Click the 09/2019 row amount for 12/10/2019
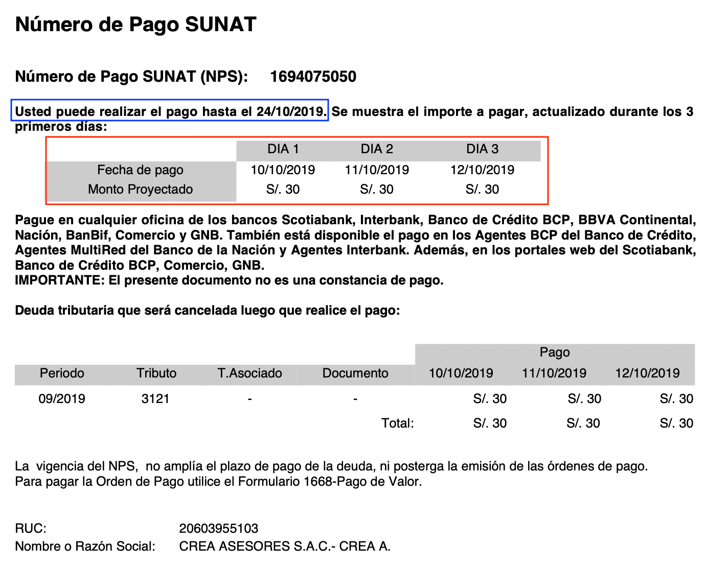 (x=676, y=399)
